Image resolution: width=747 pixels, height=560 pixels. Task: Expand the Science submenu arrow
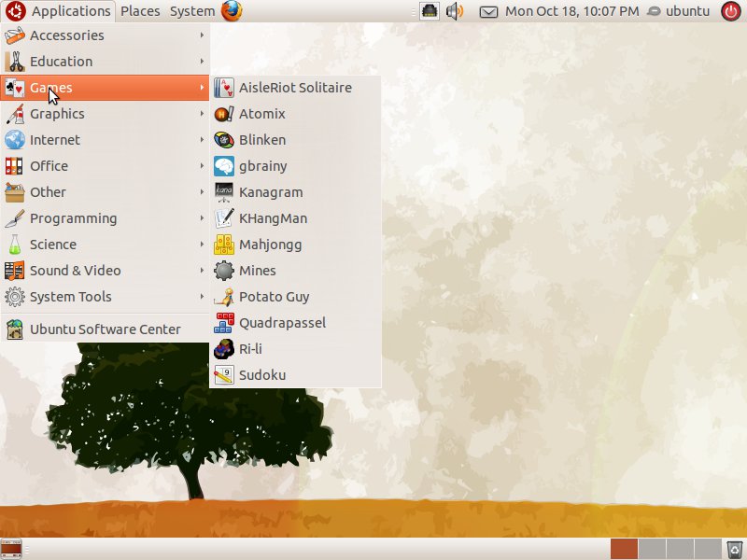point(202,245)
